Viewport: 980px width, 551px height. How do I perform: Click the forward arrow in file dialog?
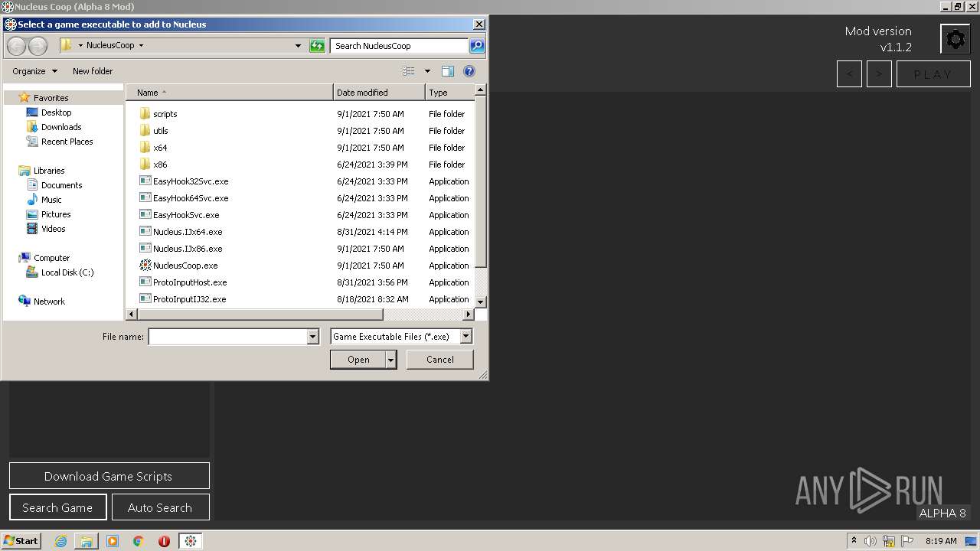(38, 46)
